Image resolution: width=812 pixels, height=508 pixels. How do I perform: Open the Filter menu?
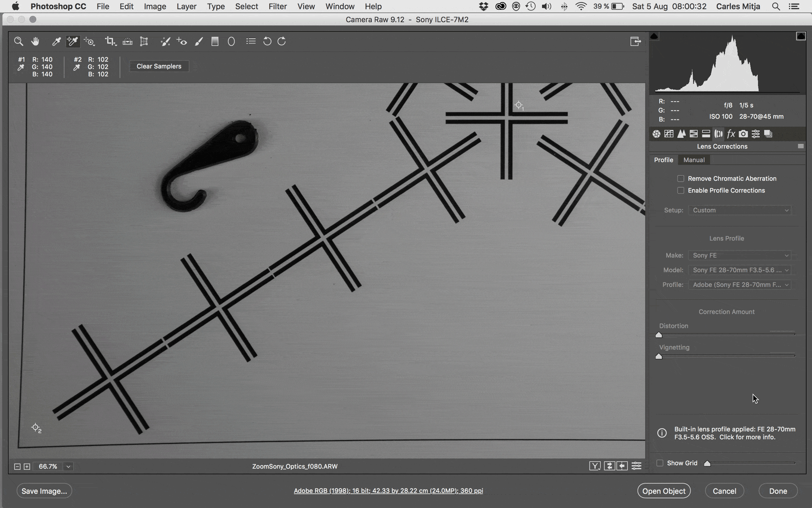[x=277, y=7]
